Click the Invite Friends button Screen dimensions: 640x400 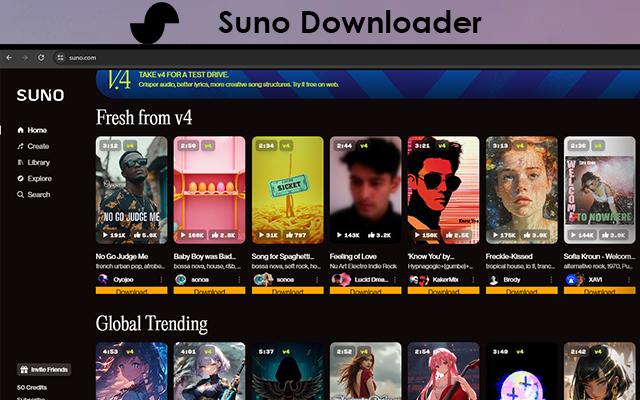coord(44,369)
